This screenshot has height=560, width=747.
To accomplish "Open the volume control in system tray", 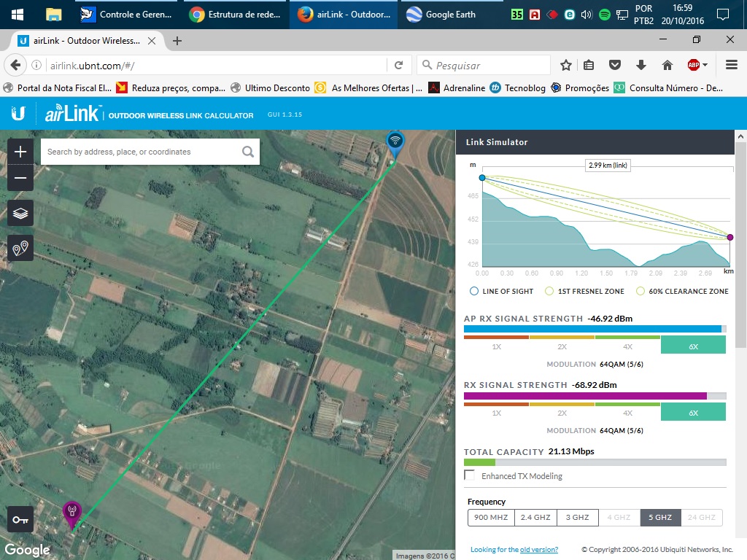I will pos(587,15).
